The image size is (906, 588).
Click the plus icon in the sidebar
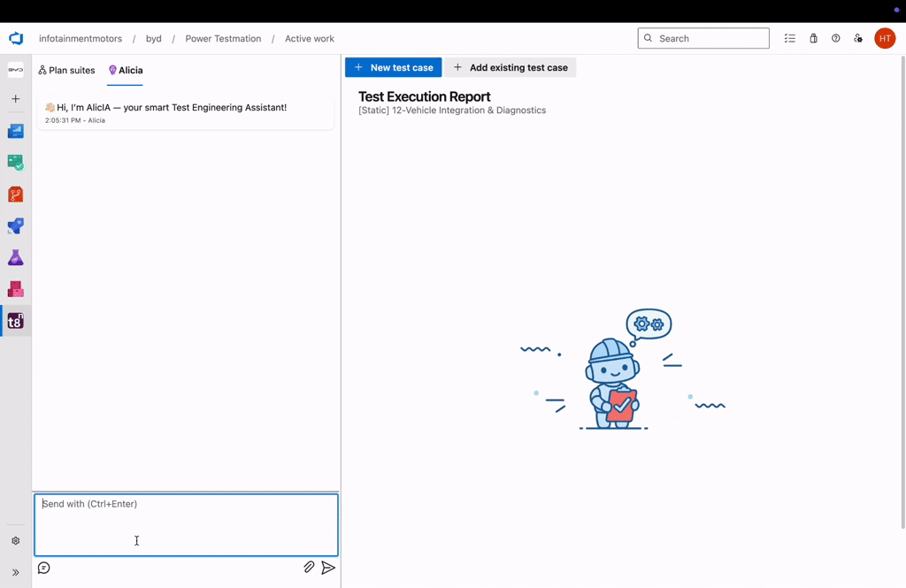[x=15, y=99]
